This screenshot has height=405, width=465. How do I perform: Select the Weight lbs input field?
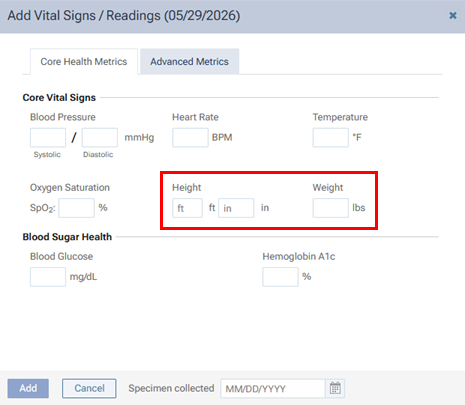click(x=331, y=208)
